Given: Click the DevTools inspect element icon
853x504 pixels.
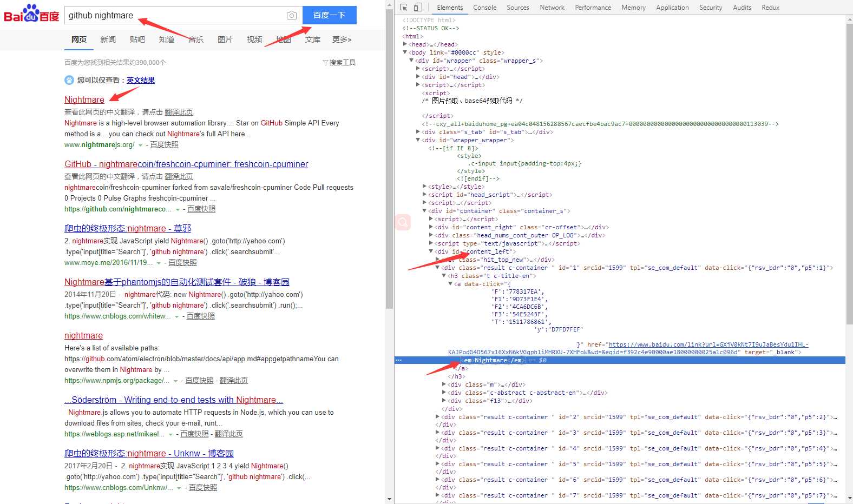Looking at the screenshot, I should (404, 7).
